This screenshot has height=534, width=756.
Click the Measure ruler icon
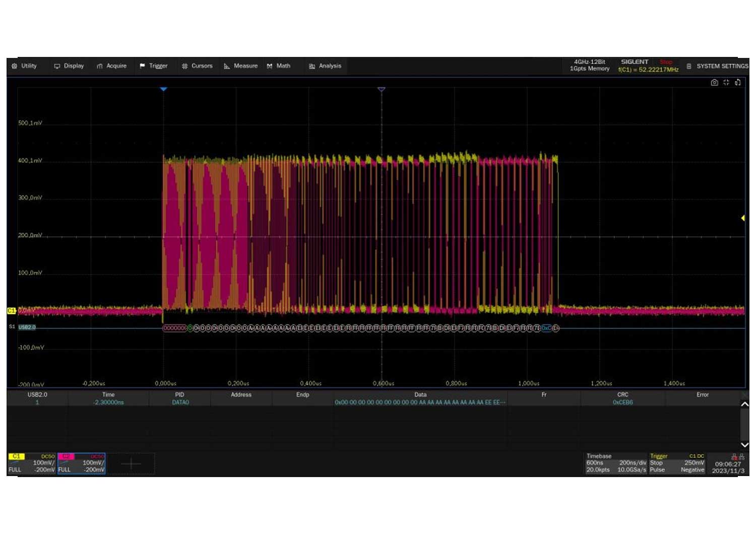[x=227, y=66]
